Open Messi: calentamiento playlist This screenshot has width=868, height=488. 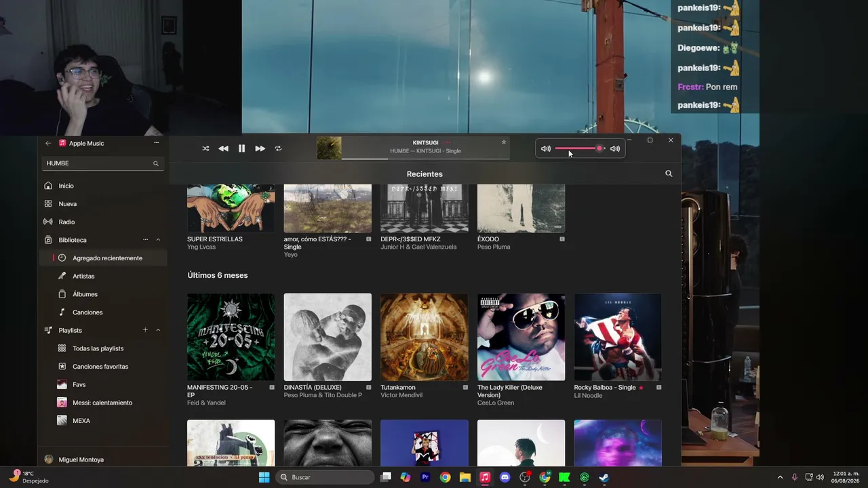pos(103,403)
